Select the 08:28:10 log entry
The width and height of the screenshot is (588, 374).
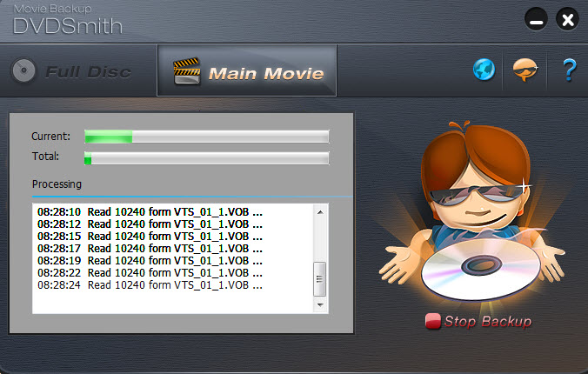(150, 212)
